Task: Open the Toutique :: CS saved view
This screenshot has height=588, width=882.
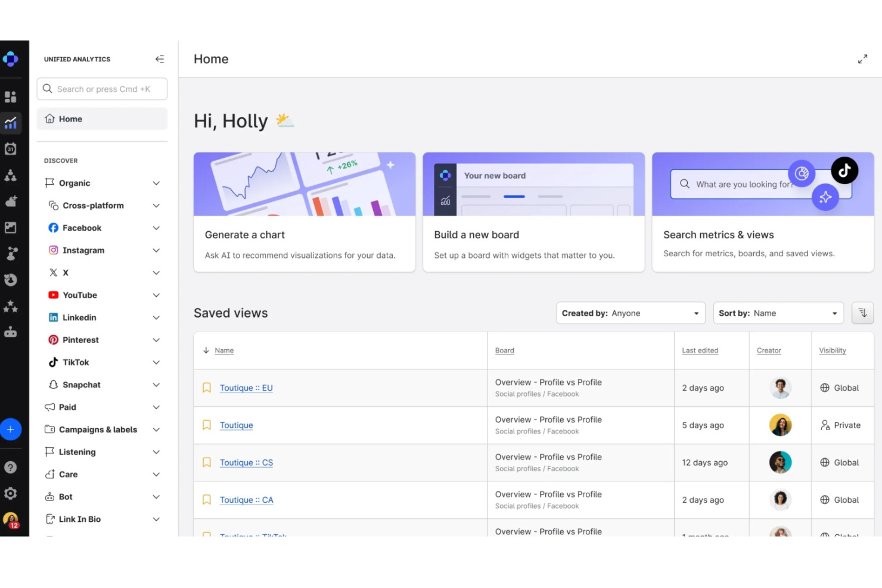Action: 246,462
